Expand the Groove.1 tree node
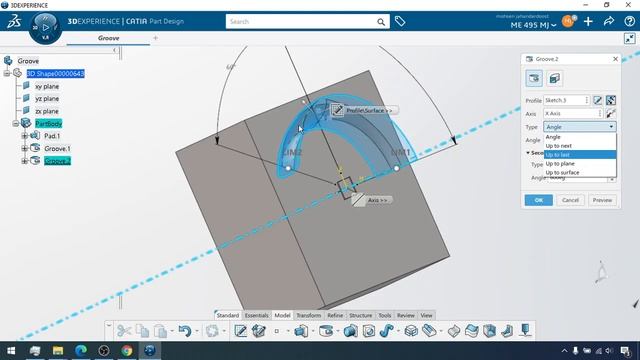Screen dimensions: 640x360 24,149
